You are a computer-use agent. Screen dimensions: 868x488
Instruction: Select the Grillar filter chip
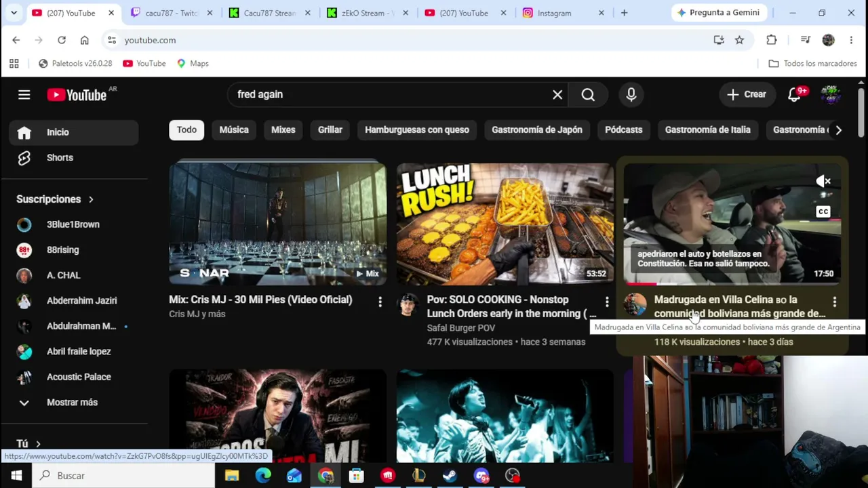pyautogui.click(x=330, y=129)
